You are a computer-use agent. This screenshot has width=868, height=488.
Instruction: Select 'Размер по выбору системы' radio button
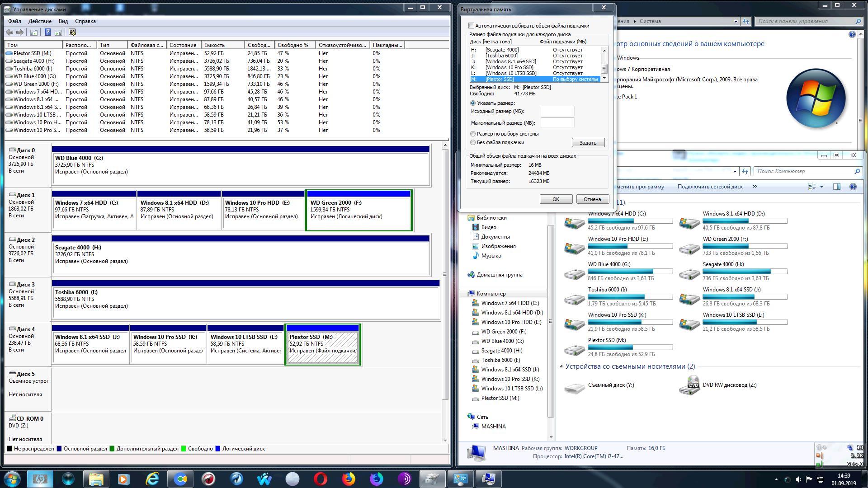pos(473,134)
